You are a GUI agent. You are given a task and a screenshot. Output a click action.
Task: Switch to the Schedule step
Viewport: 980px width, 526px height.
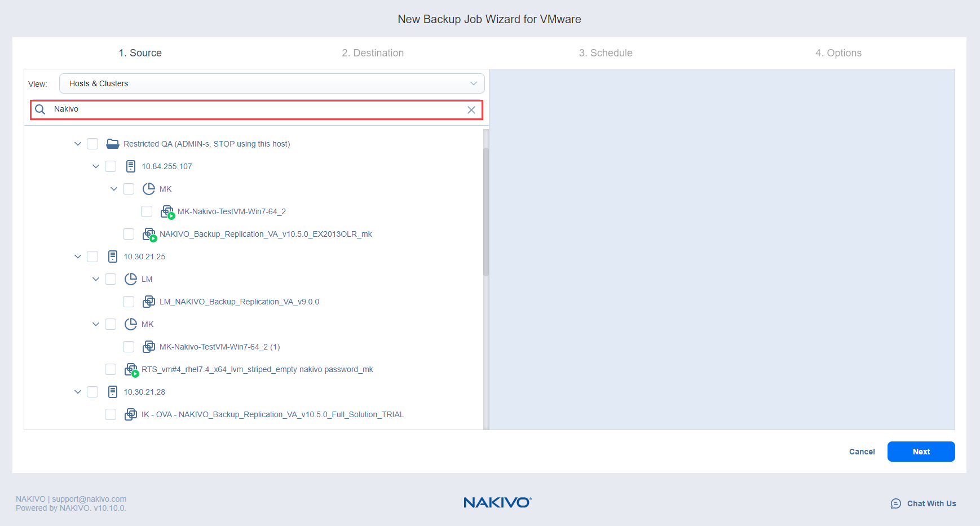(x=606, y=53)
